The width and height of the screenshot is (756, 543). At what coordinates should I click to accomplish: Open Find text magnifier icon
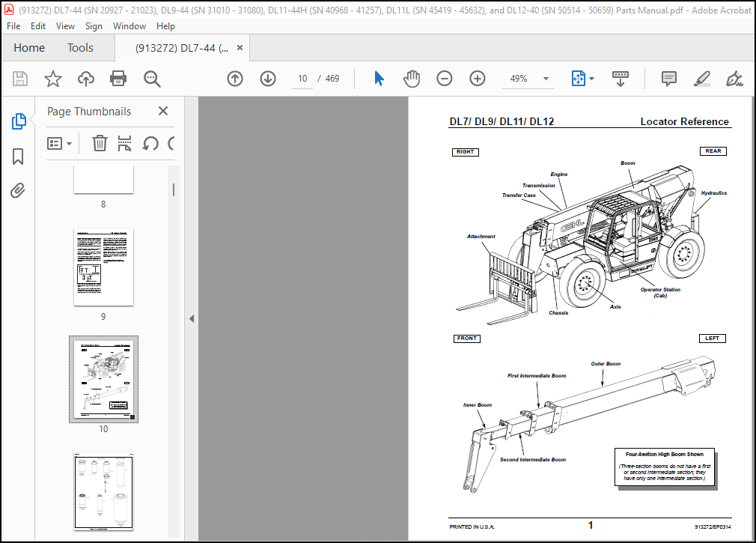click(x=152, y=79)
